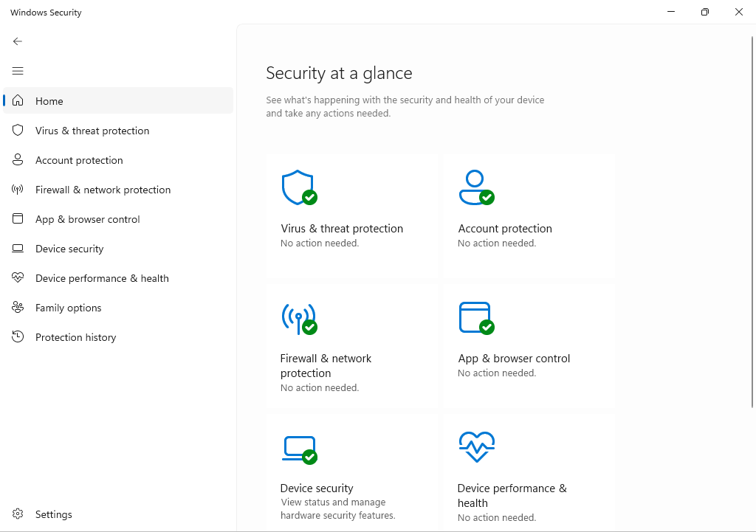The height and width of the screenshot is (532, 756).
Task: Click the App & browser control window tile icon
Action: (475, 318)
